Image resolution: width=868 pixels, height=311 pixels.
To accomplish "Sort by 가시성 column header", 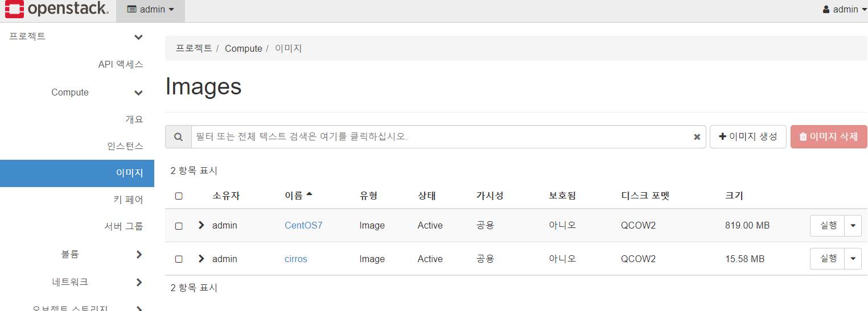I will (x=490, y=196).
